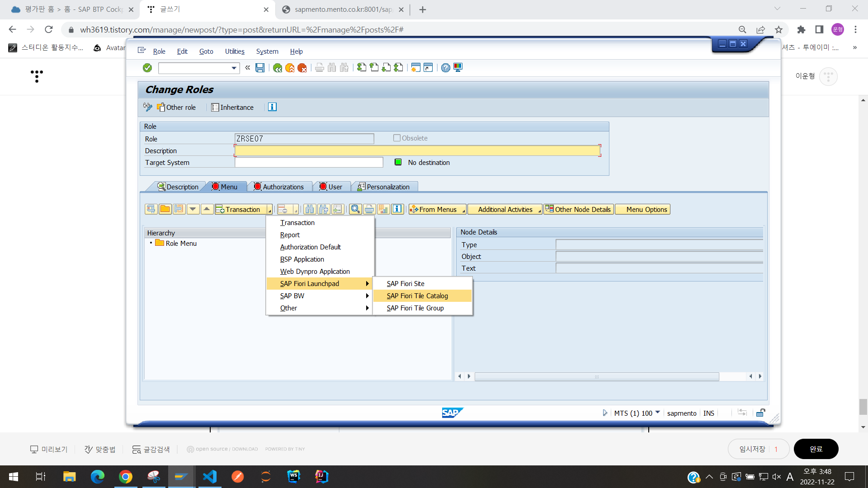
Task: Click the Move Up arrow icon in menu toolbar
Action: tap(207, 209)
